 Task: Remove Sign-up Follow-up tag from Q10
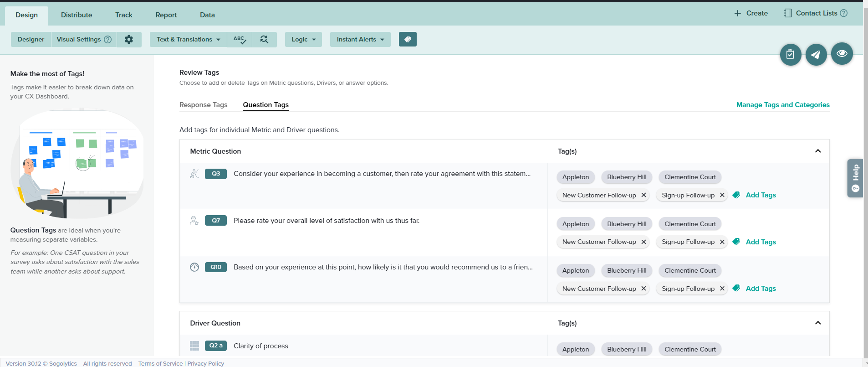722,289
